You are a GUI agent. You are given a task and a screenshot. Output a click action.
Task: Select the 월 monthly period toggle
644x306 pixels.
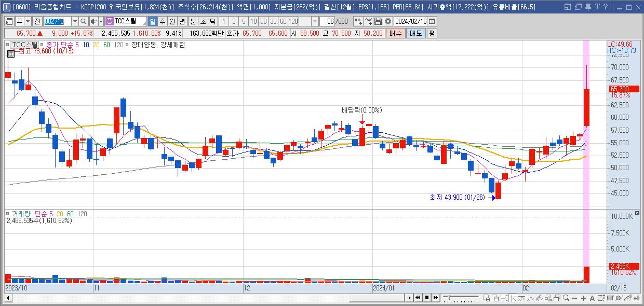click(x=171, y=21)
